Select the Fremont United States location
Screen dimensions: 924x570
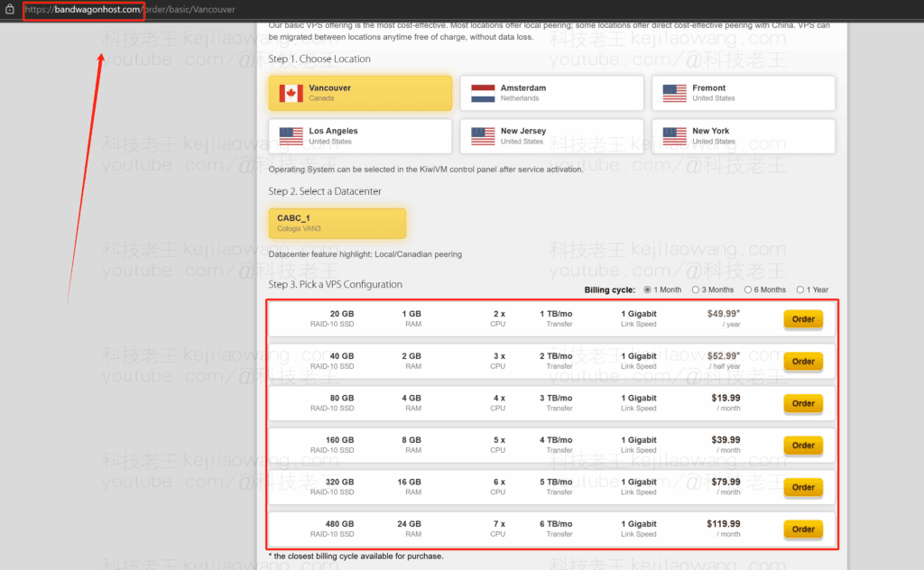(744, 93)
